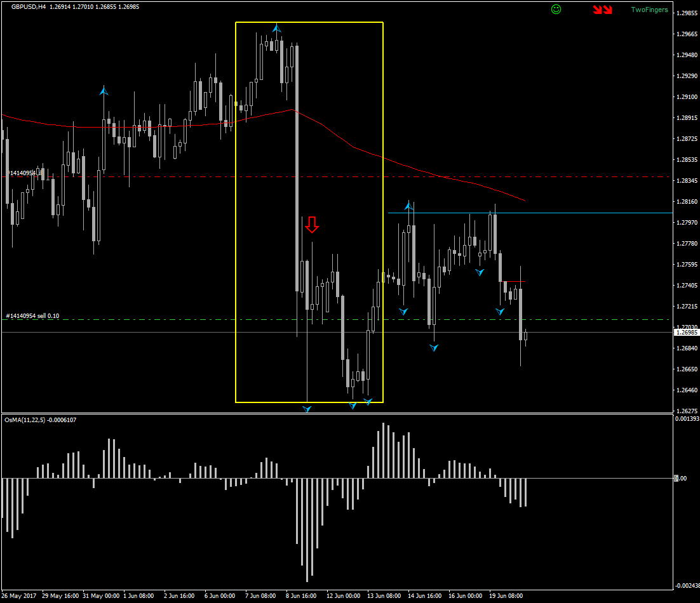Click price label 1.27970 on the scale
700x603 pixels.
pyautogui.click(x=687, y=223)
